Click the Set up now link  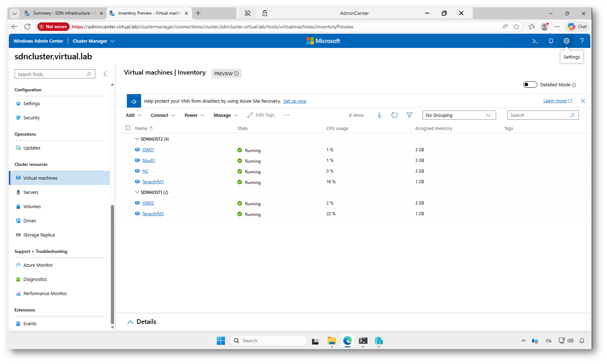coord(294,101)
